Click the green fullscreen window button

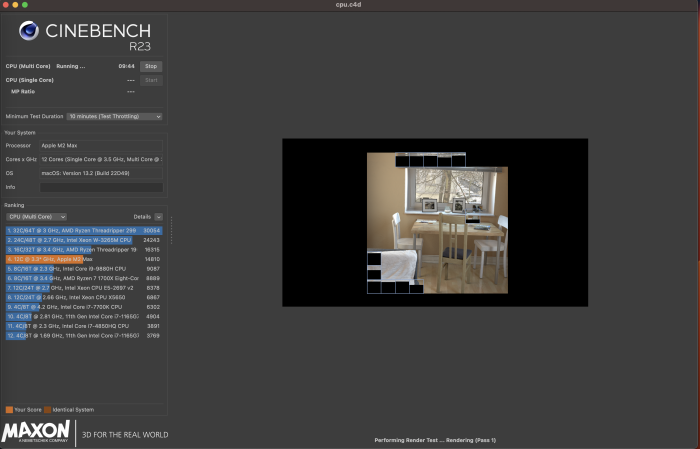click(x=25, y=5)
